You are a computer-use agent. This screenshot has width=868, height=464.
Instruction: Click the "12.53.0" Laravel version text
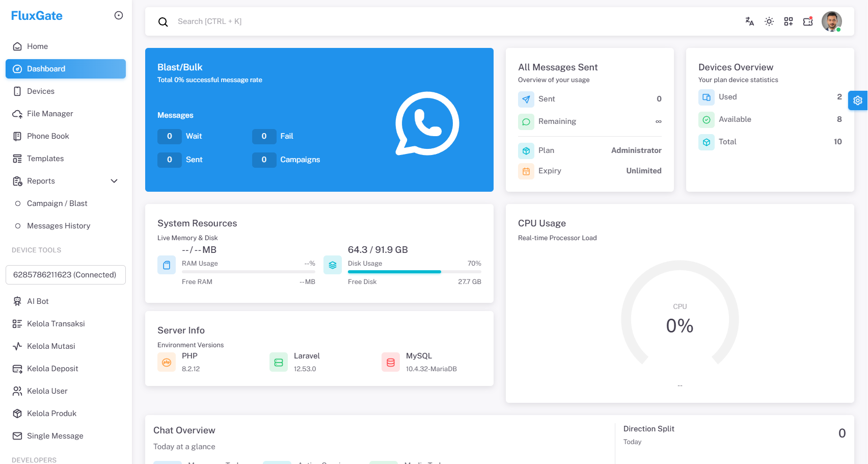point(305,369)
